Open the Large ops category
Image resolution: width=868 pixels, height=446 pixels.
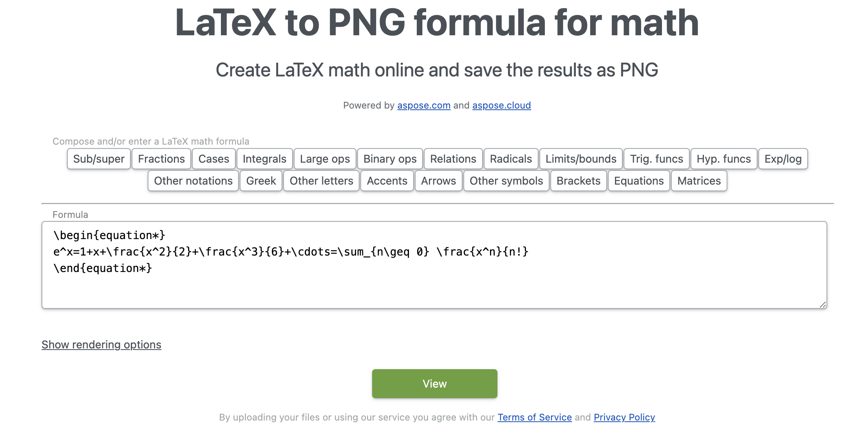click(x=325, y=159)
